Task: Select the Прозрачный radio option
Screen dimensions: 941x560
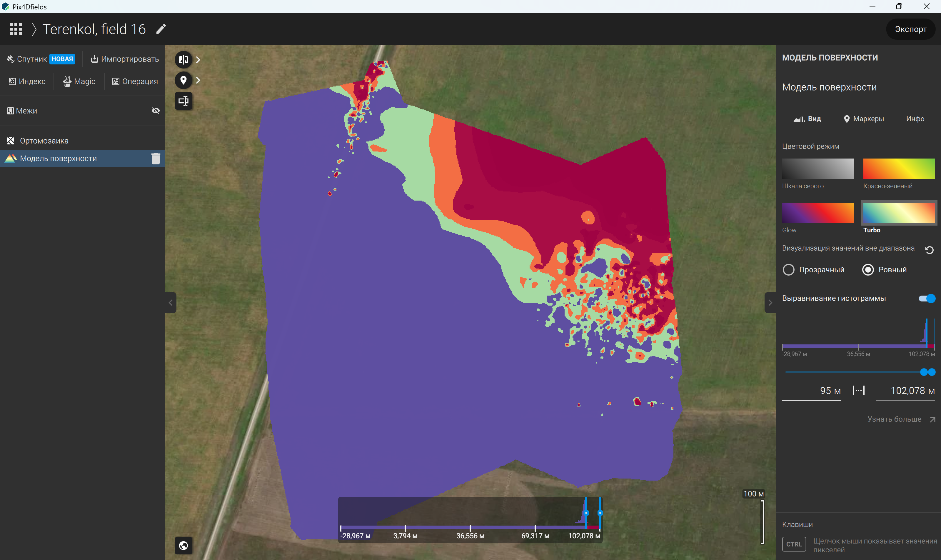Action: [789, 269]
